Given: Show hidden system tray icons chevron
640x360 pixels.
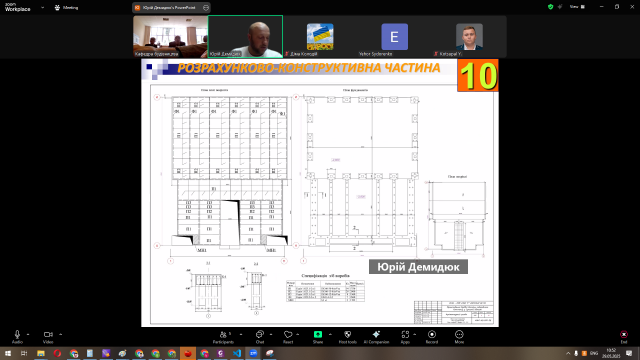Looking at the screenshot, I should 568,353.
